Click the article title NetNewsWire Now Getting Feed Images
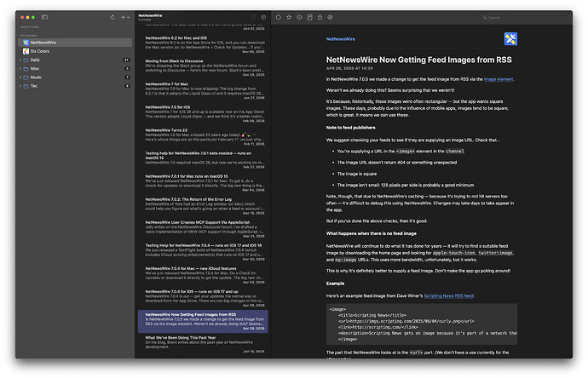Image resolution: width=588 pixels, height=378 pixels. pyautogui.click(x=419, y=60)
